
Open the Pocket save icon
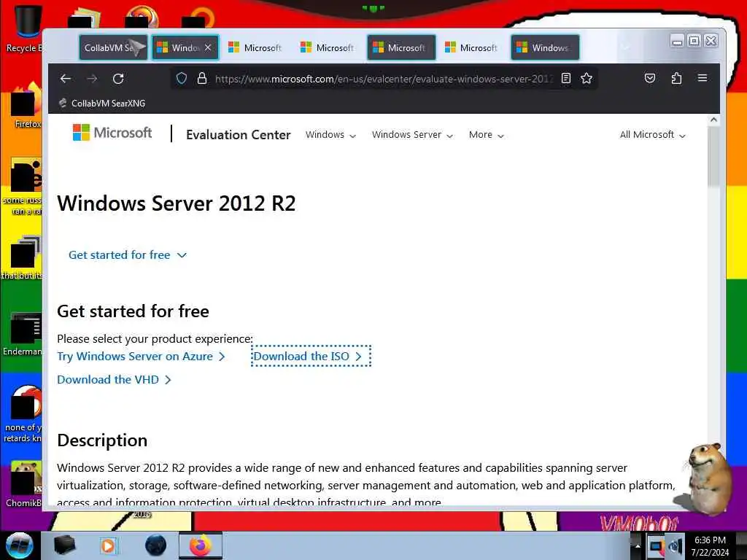tap(650, 78)
